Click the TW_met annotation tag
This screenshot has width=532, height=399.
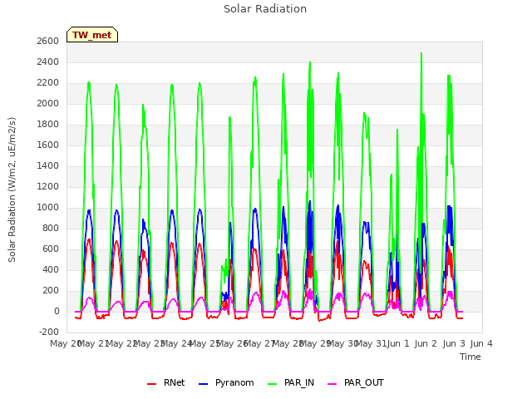tap(92, 35)
